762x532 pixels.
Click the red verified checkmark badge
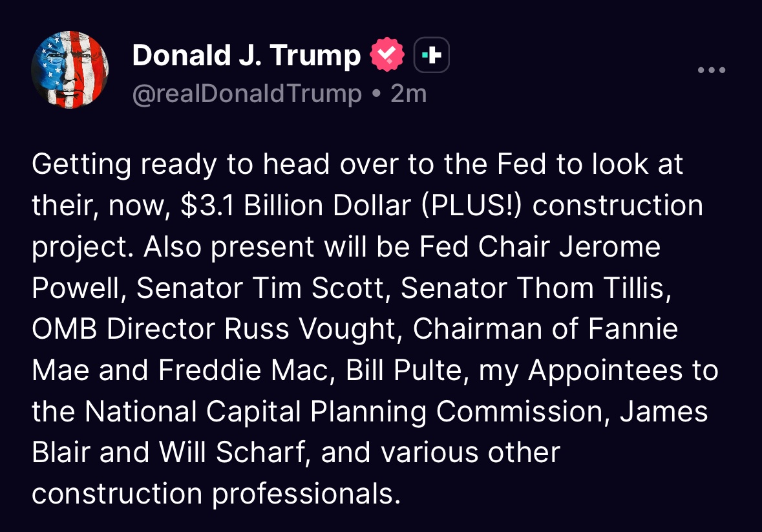point(386,56)
